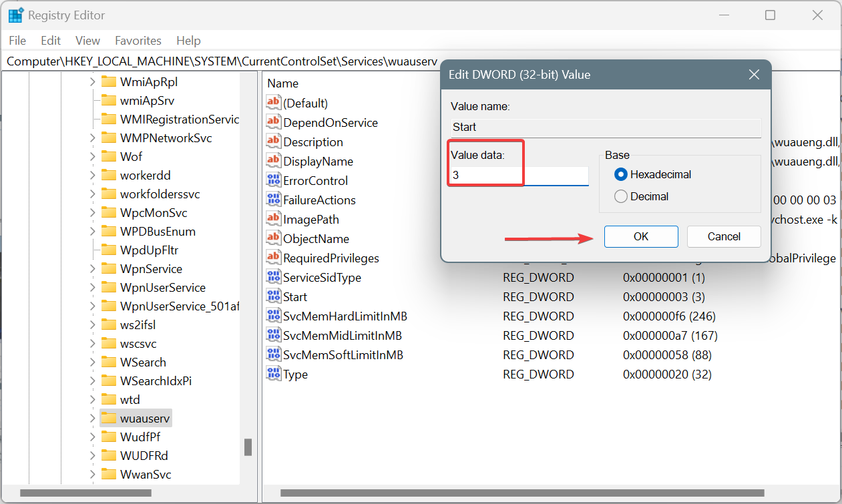Click the folder icon of wmiApSrv key
This screenshot has width=842, height=504.
coord(109,101)
